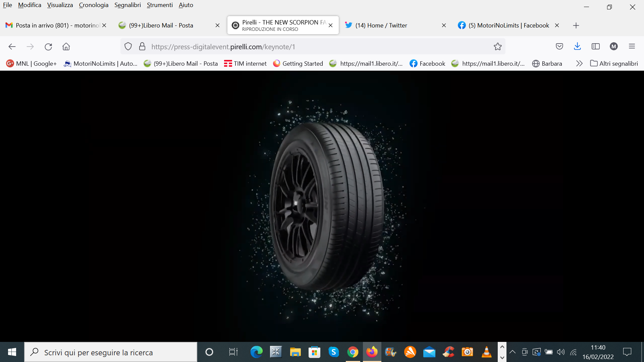Save page to Pocket icon
The image size is (644, 362).
[559, 47]
